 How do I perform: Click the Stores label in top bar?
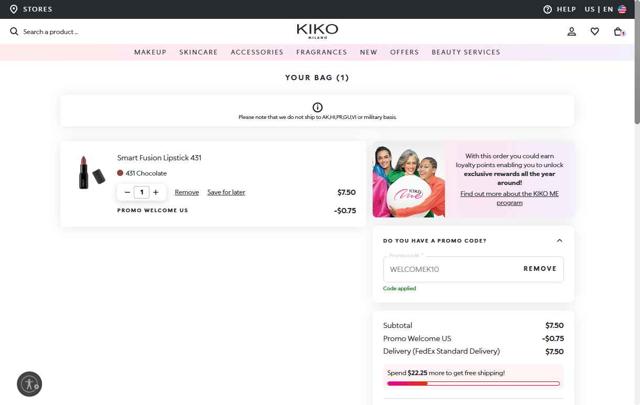point(38,9)
